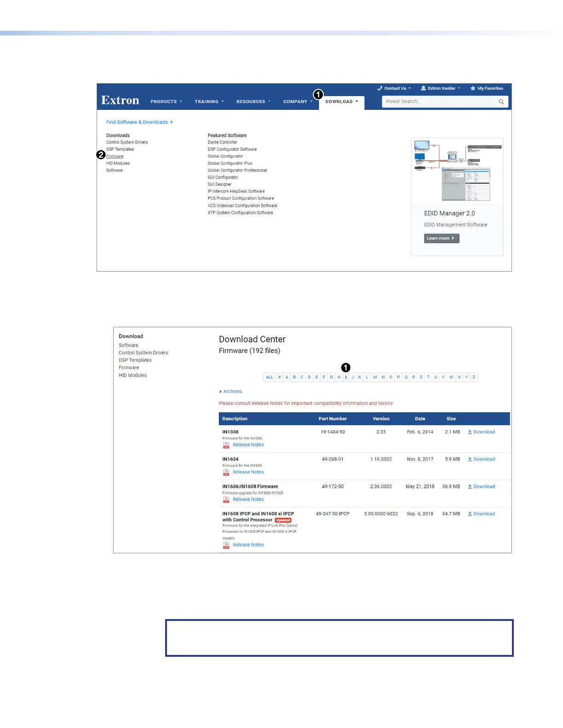Click download icon for IN1508 firmware
Viewport: 563px width, 728px height.
470,432
